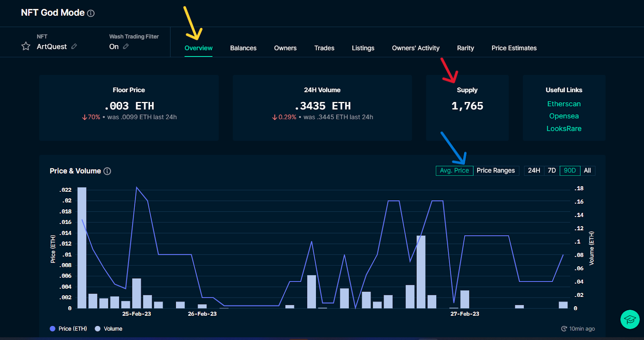Viewport: 644px width, 340px height.
Task: Switch to the Rarity tab
Action: (465, 48)
